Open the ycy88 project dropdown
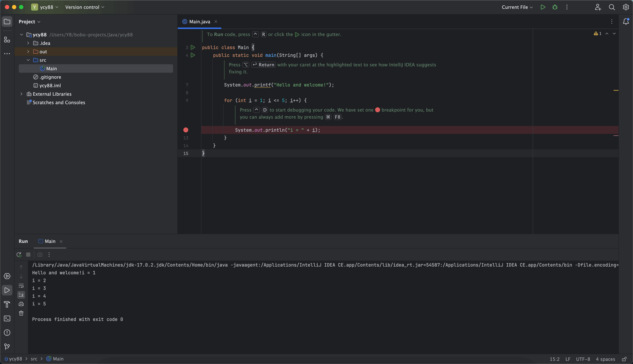Viewport: 633px width, 364px height. (x=45, y=7)
